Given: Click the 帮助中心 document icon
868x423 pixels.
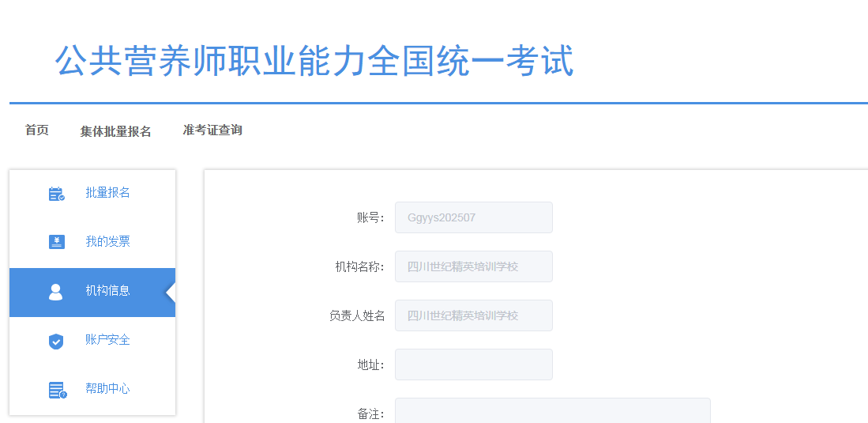Looking at the screenshot, I should (x=57, y=391).
